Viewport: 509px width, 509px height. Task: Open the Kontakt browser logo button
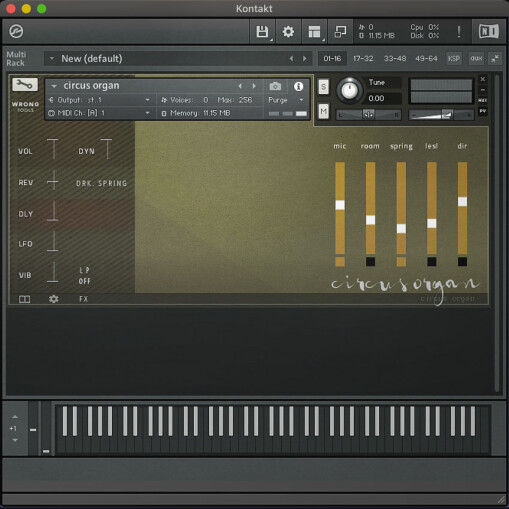16,32
